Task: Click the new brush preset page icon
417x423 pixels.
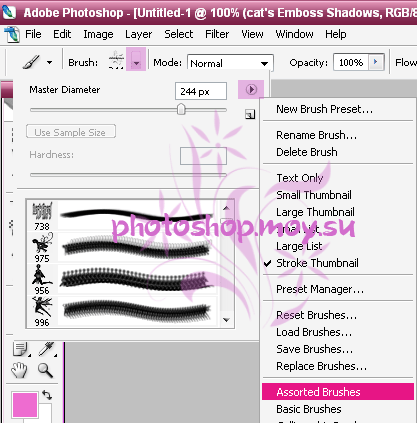Action: click(x=250, y=114)
